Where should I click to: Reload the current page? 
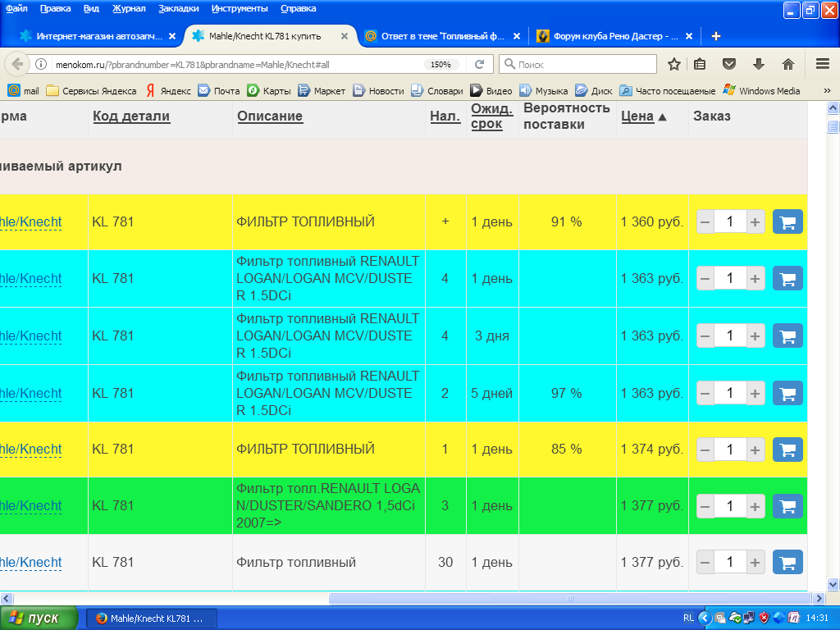pyautogui.click(x=479, y=64)
